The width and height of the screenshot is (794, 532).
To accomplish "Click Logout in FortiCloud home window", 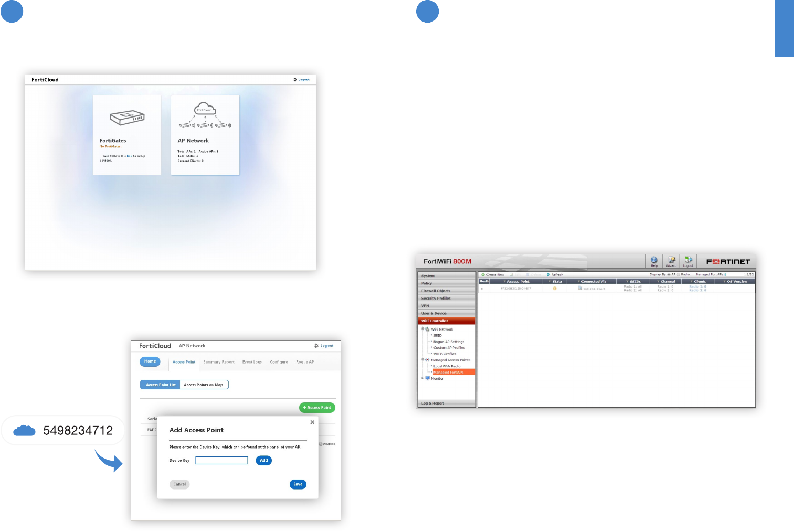I will tap(304, 80).
